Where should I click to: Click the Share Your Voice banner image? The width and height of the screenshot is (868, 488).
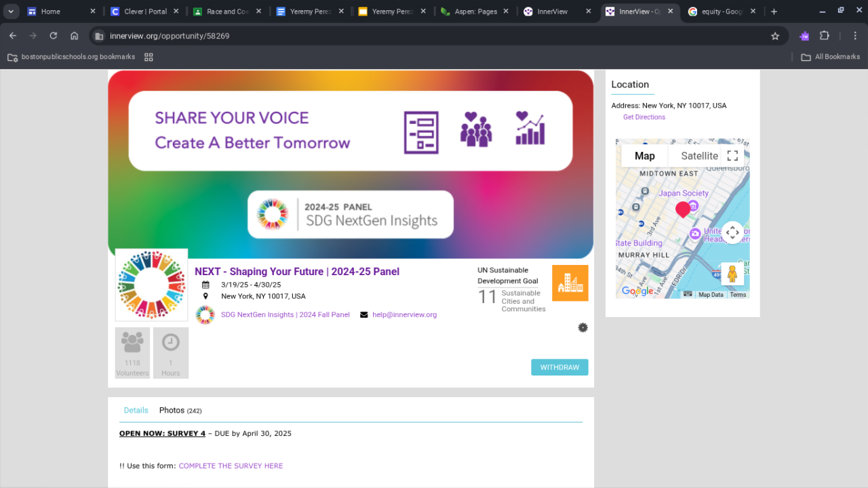(x=351, y=164)
